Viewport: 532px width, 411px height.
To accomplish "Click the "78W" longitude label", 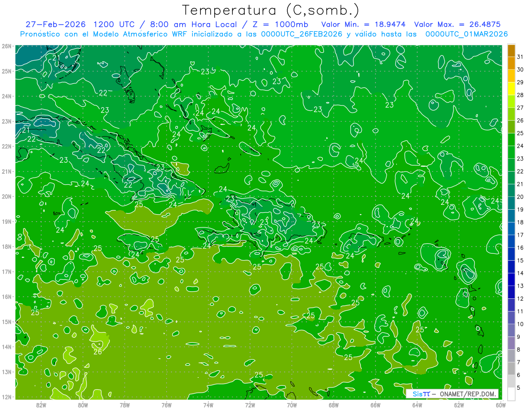I will [x=125, y=404].
